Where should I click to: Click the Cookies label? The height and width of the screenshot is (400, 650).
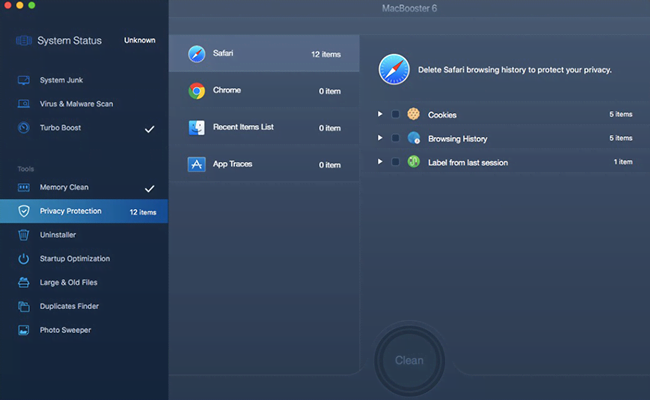point(442,115)
